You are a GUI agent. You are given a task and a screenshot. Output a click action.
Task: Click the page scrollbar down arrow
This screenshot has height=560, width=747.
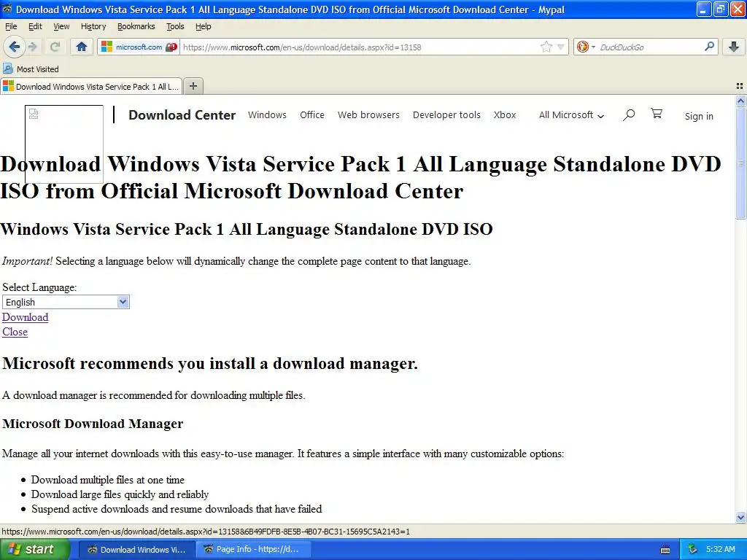(x=740, y=517)
